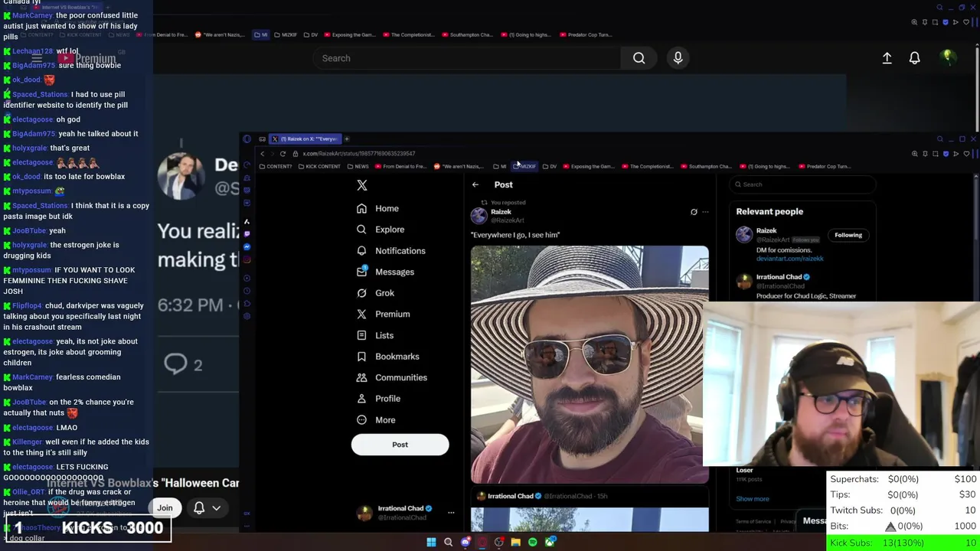The height and width of the screenshot is (551, 980).
Task: Click the Windows Start button
Action: pyautogui.click(x=431, y=542)
